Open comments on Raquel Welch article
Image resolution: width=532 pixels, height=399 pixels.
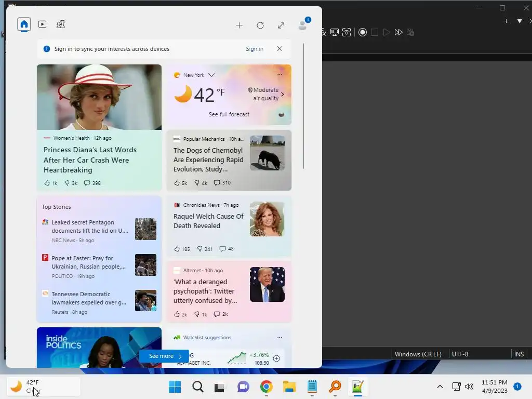227,249
